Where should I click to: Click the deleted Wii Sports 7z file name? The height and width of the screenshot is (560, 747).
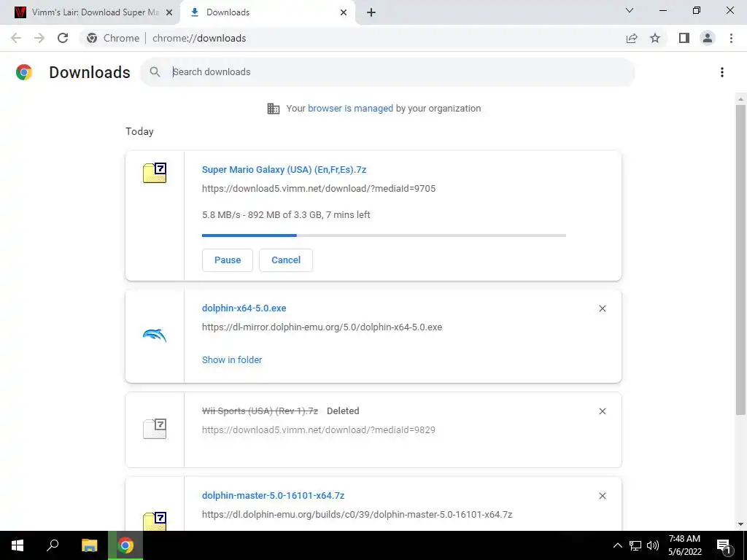pos(260,411)
